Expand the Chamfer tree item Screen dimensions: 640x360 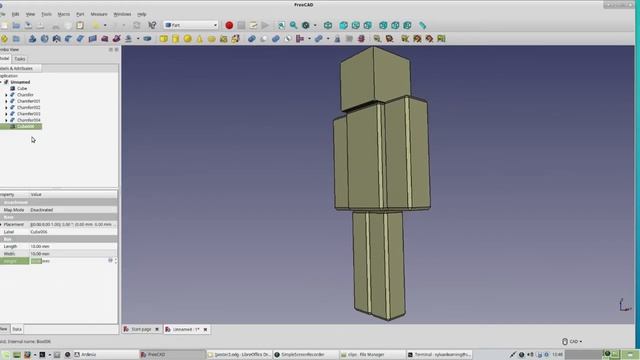6,95
